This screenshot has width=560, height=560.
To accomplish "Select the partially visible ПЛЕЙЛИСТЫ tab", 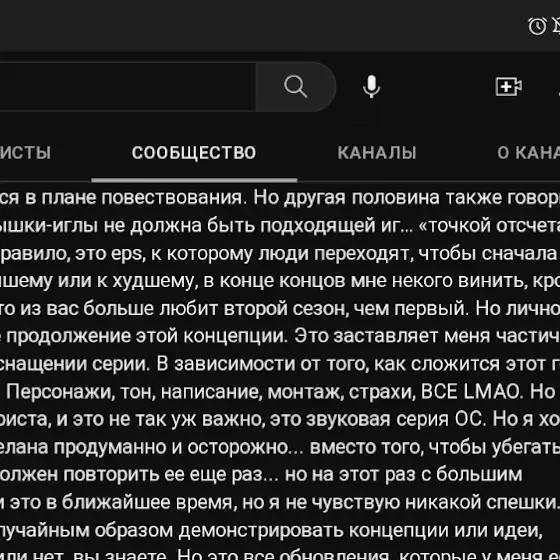I will pos(25,153).
